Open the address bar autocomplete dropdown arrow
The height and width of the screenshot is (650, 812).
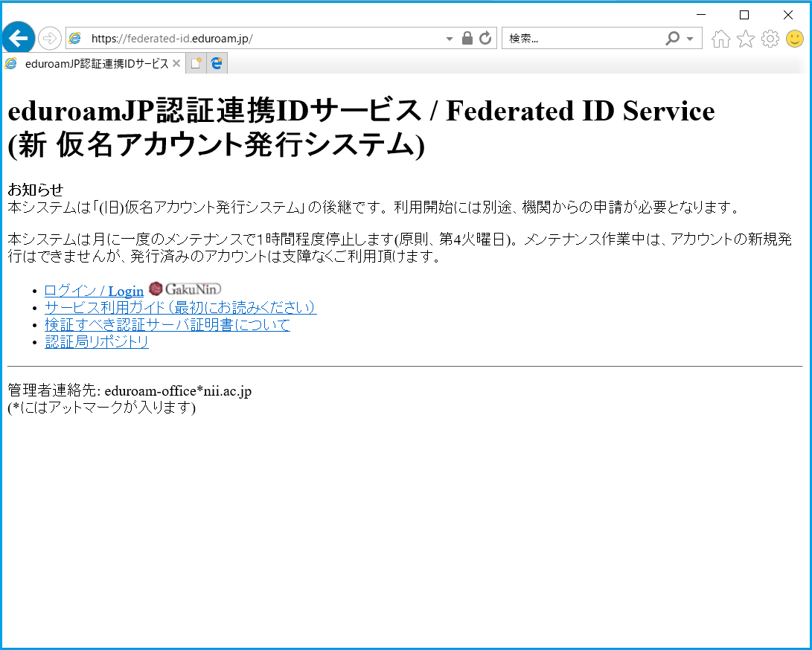point(450,39)
